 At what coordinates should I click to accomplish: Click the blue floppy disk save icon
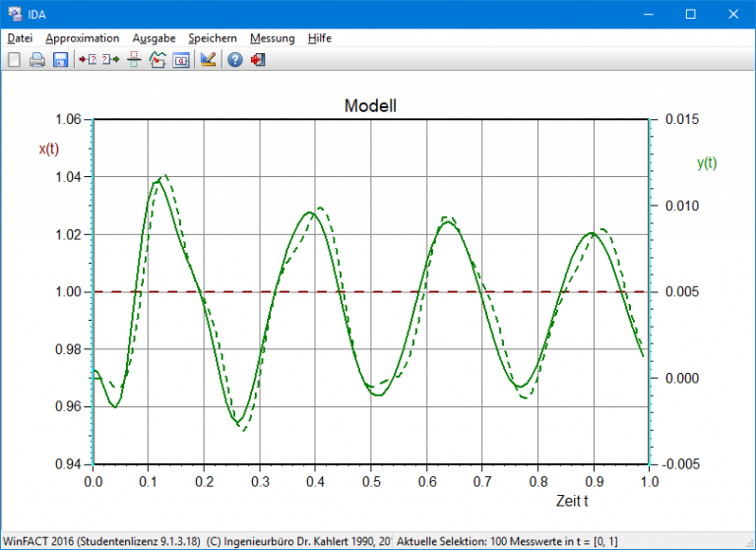coord(60,60)
